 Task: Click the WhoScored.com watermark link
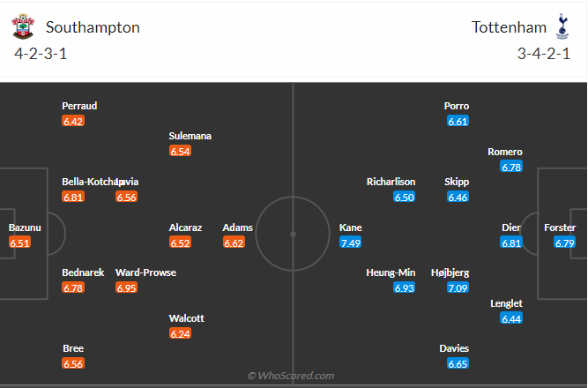tap(292, 376)
